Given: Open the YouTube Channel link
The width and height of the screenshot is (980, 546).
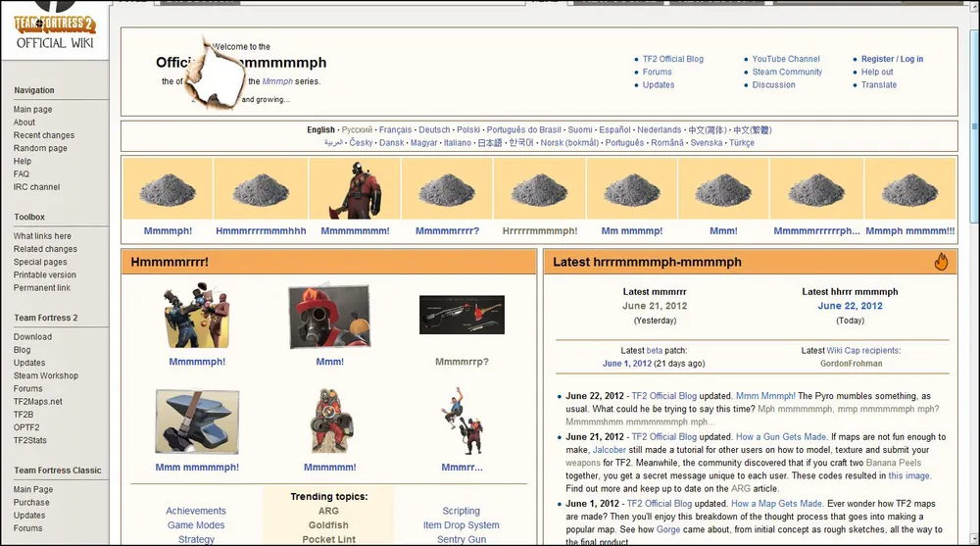Looking at the screenshot, I should (786, 59).
